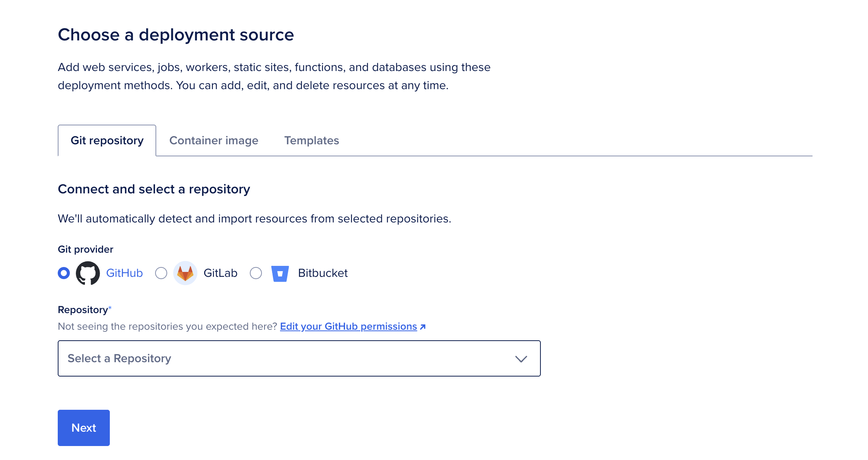Viewport: 868px width, 460px height.
Task: Open GitLab via its provider icon
Action: pyautogui.click(x=185, y=273)
